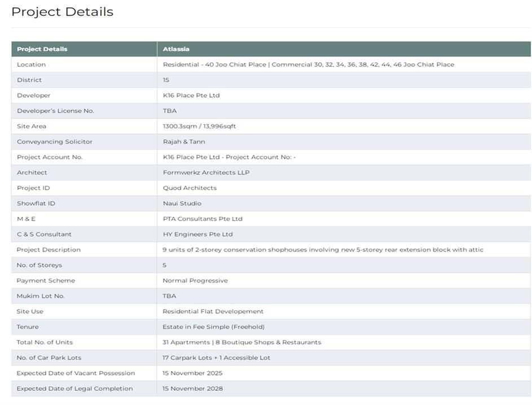
Task: Click Residential Flat Developement site use
Action: 213,311
